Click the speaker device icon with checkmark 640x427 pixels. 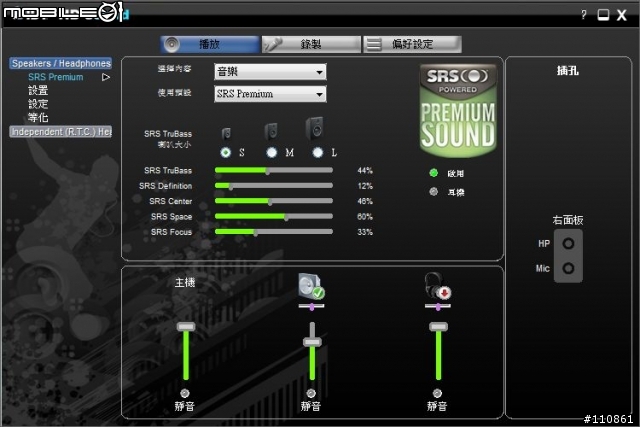[311, 286]
